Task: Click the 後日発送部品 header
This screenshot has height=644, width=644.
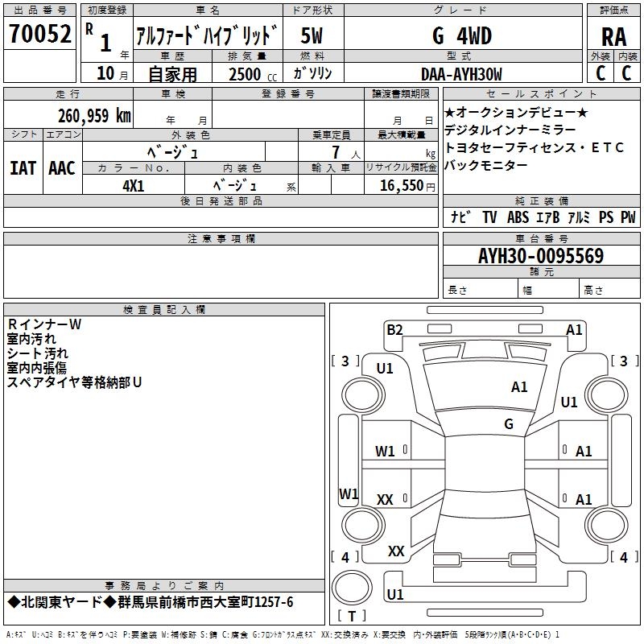Action: [x=221, y=200]
